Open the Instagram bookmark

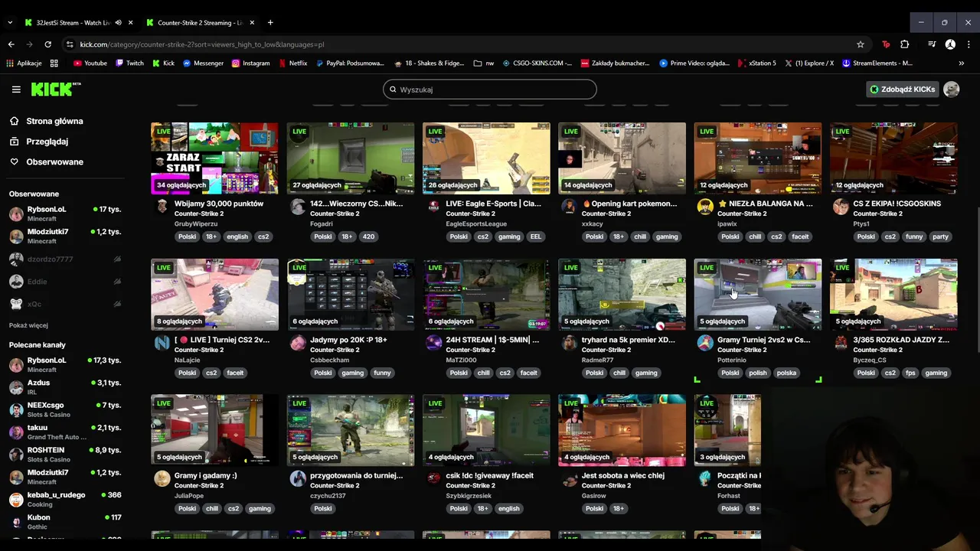tap(250, 64)
